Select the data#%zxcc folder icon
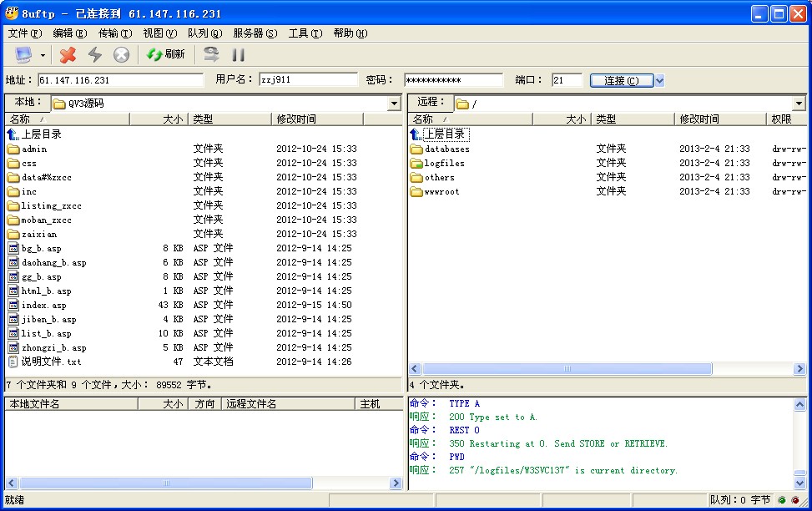Image resolution: width=812 pixels, height=511 pixels. (x=13, y=177)
